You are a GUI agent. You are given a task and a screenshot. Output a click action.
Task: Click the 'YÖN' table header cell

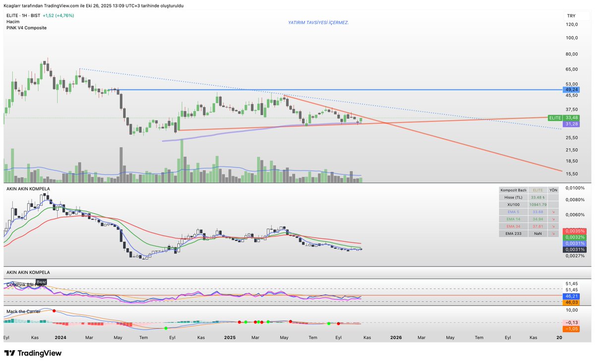click(x=553, y=190)
